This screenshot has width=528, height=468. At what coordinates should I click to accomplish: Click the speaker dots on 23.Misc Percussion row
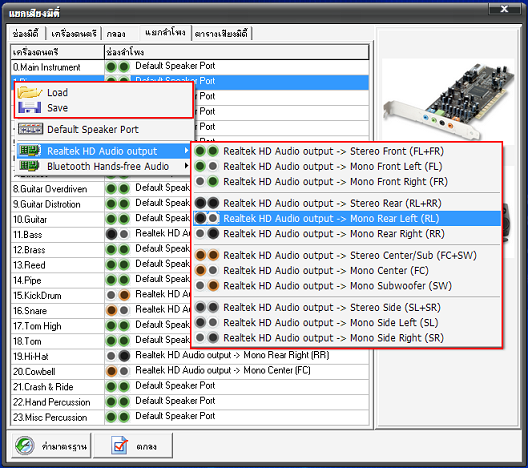[118, 417]
